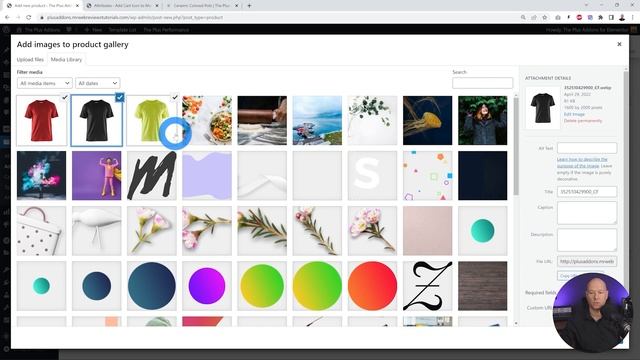
Task: Switch to the Upload files tab
Action: tap(30, 60)
